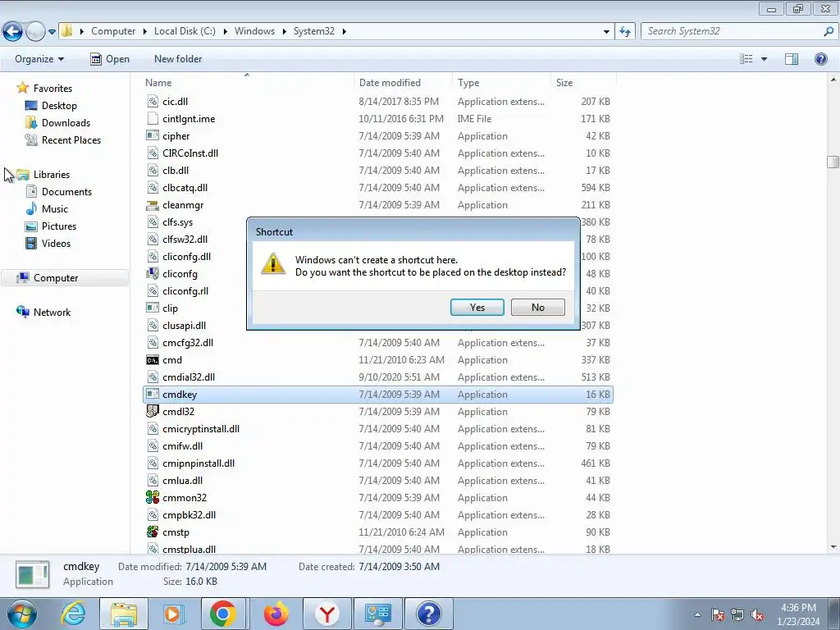Viewport: 840px width, 630px height.
Task: Expand arrow after Windows breadcrumb
Action: [x=285, y=31]
